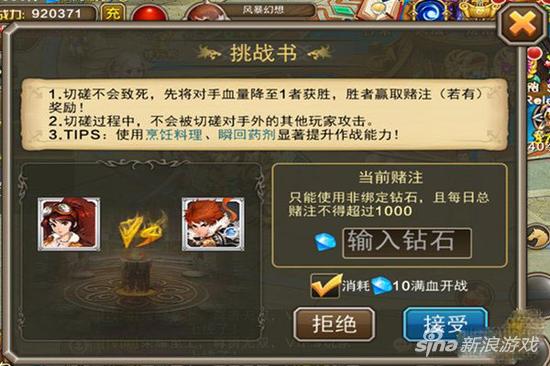Viewport: 550px width, 366px height.
Task: Open the 烹饪料理 cooking link
Action: tap(174, 135)
